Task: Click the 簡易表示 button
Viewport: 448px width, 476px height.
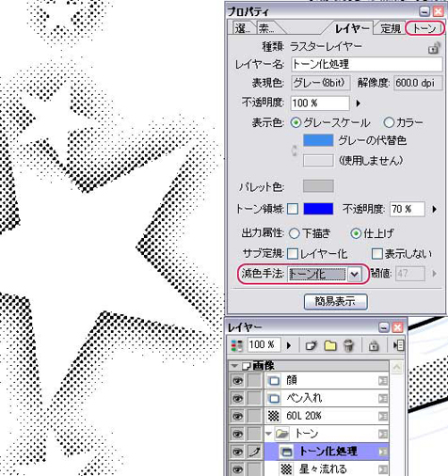Action: [x=335, y=302]
